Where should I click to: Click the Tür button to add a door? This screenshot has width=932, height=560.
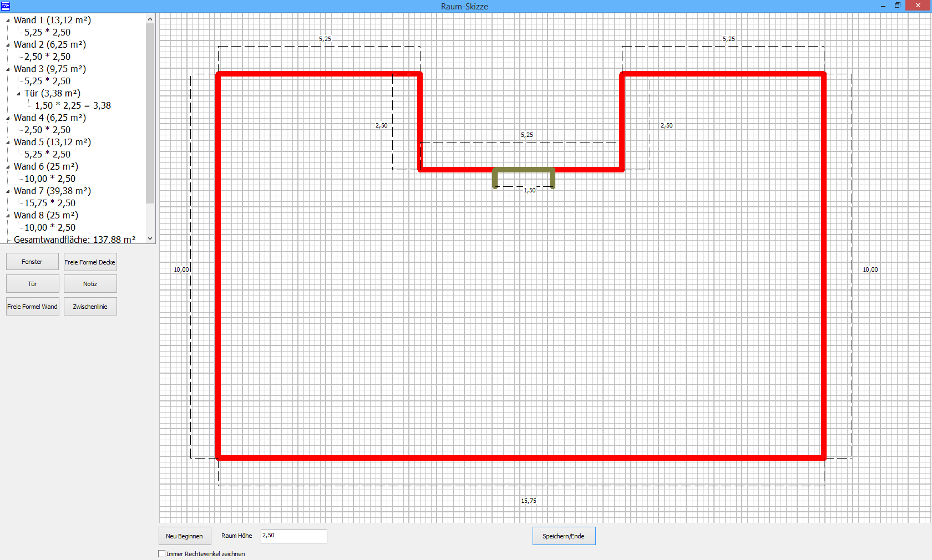click(x=32, y=284)
